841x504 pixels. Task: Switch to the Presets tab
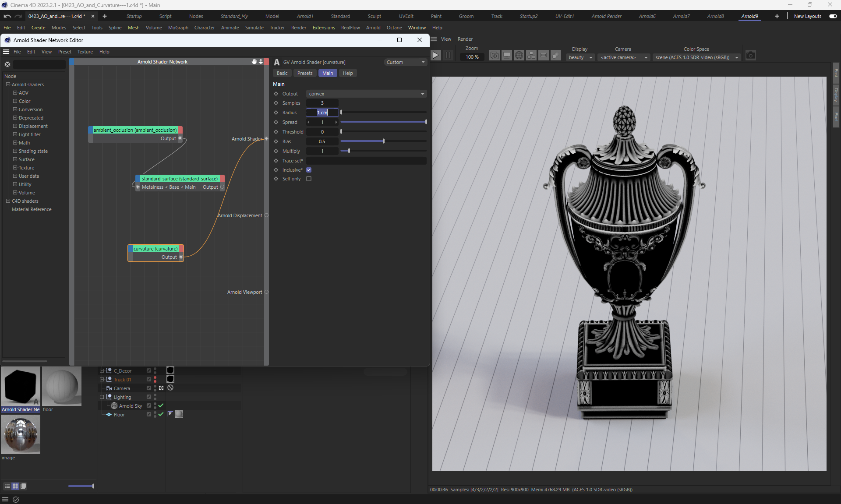[304, 73]
